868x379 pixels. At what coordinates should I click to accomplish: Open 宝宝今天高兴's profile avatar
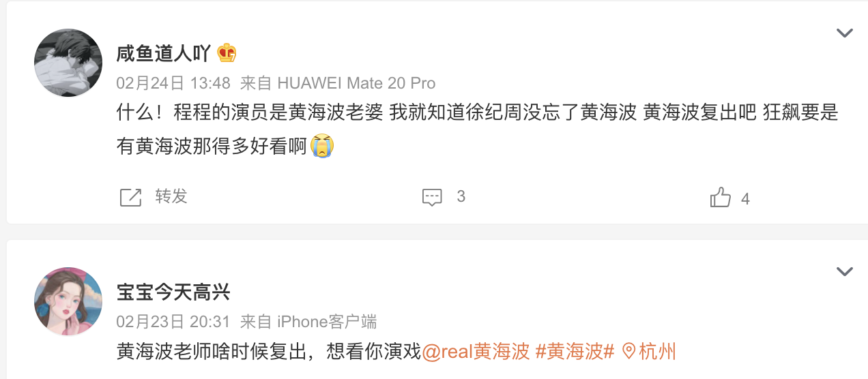coord(68,301)
